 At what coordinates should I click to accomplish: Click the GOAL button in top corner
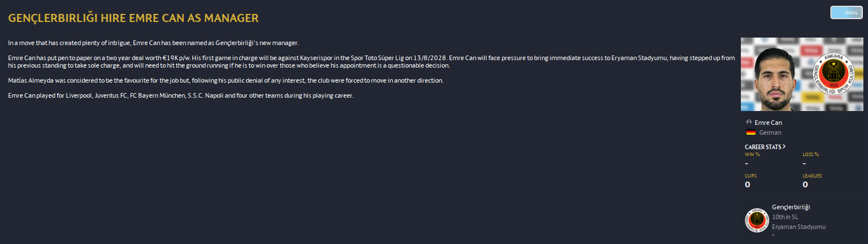click(846, 13)
